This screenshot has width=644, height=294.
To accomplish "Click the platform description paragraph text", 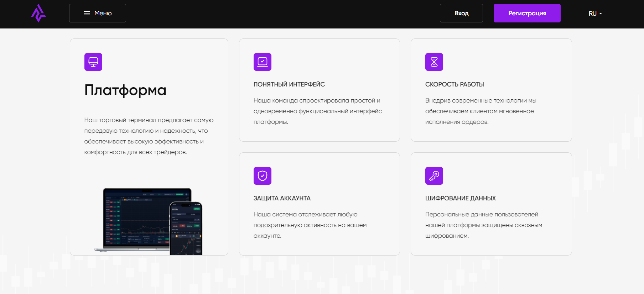I will click(x=149, y=136).
